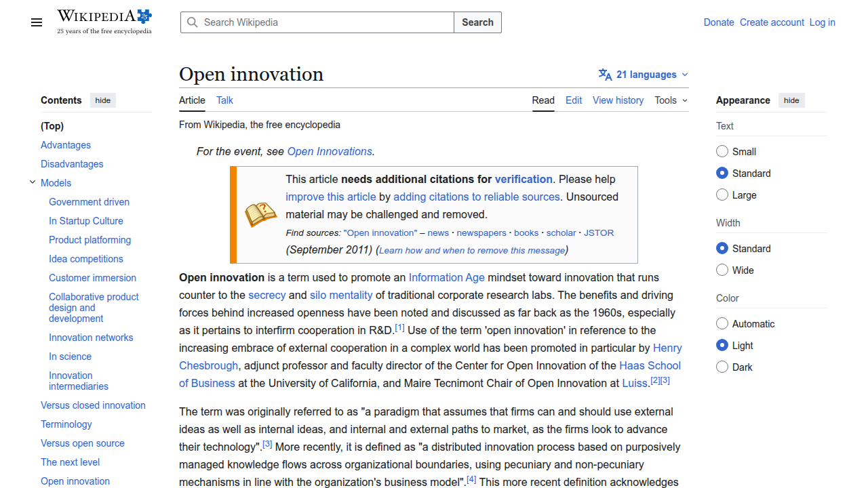
Task: Click the Donate link
Action: click(719, 22)
